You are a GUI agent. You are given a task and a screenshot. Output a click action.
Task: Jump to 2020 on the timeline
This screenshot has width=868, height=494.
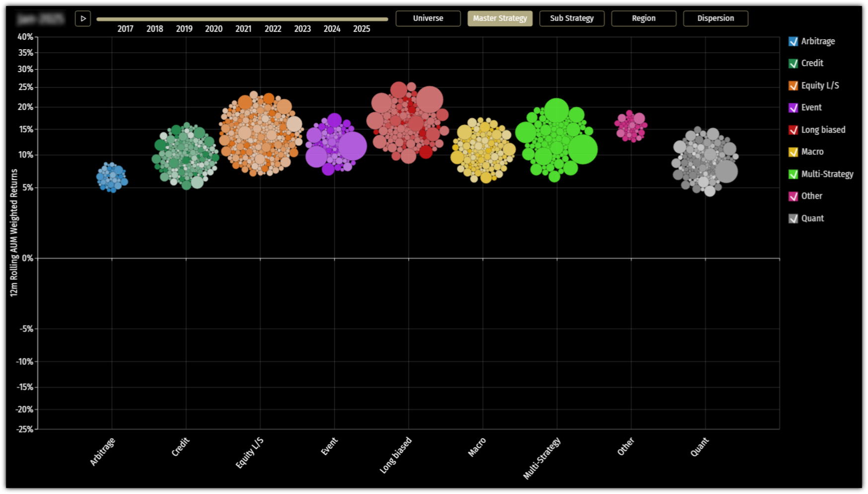pyautogui.click(x=214, y=29)
